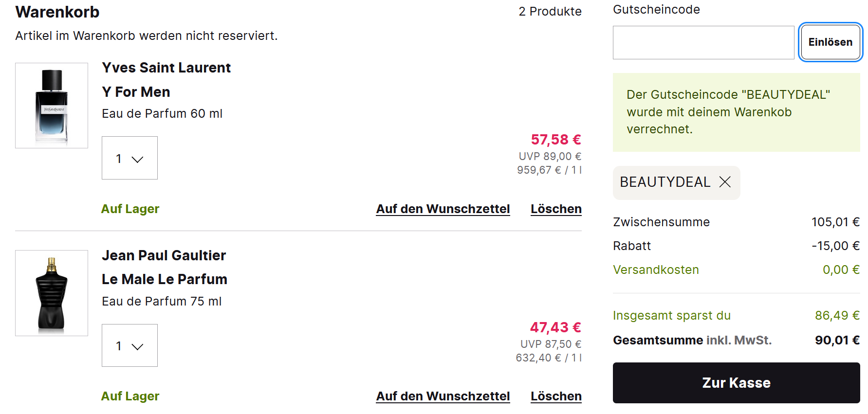Add Y For Men to the Wunschzettel
868x414 pixels.
[x=443, y=209]
